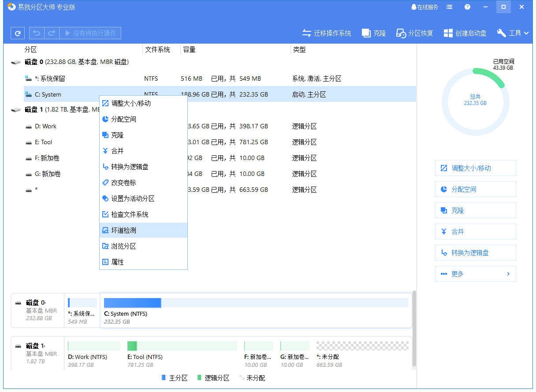Select G: 新加卷 block in disk map
Screen dimensions: 536x392
coord(295,354)
